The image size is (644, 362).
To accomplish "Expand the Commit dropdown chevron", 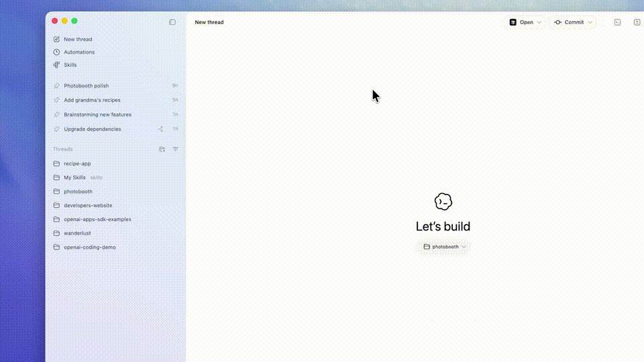I will pyautogui.click(x=590, y=22).
